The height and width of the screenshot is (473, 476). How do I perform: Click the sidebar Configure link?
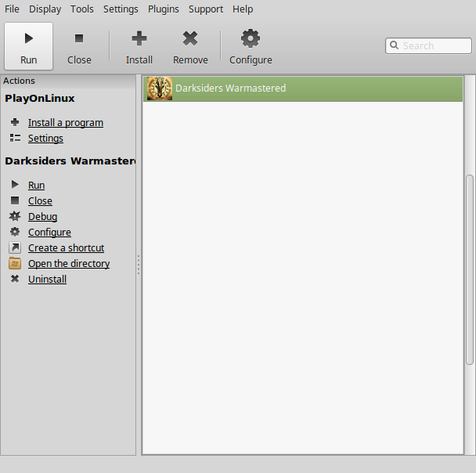[x=49, y=233]
